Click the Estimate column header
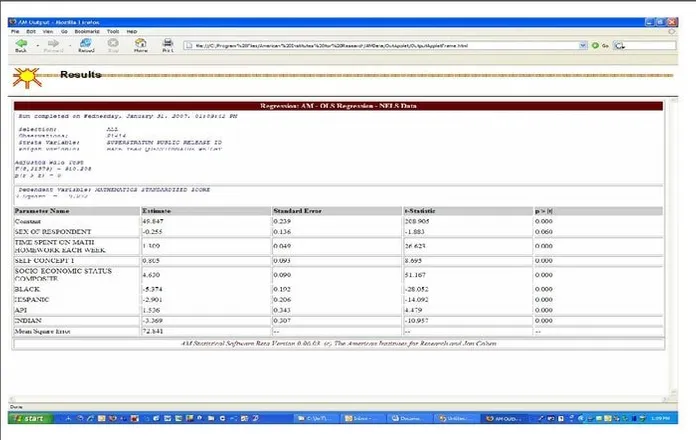The height and width of the screenshot is (440, 696). click(x=156, y=211)
